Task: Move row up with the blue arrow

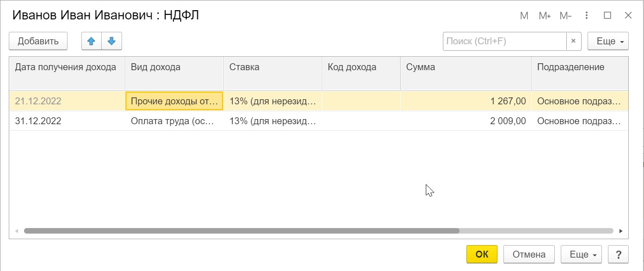Action: pos(92,41)
